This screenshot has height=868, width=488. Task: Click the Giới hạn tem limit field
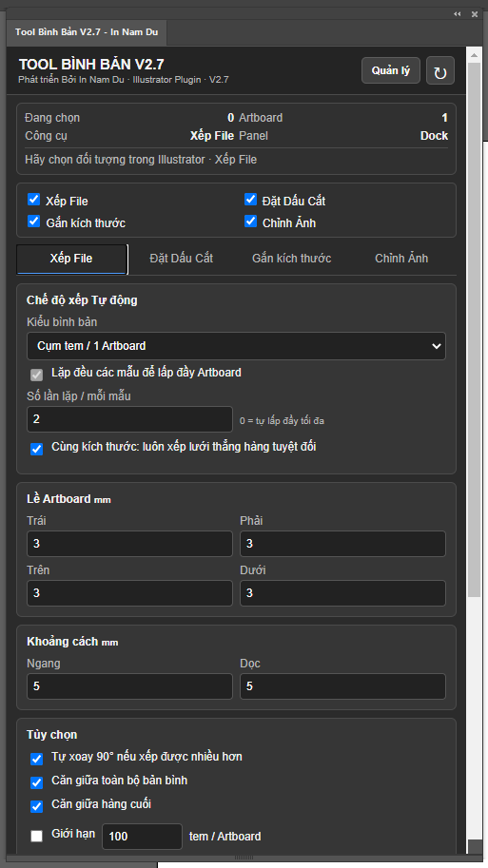[143, 837]
